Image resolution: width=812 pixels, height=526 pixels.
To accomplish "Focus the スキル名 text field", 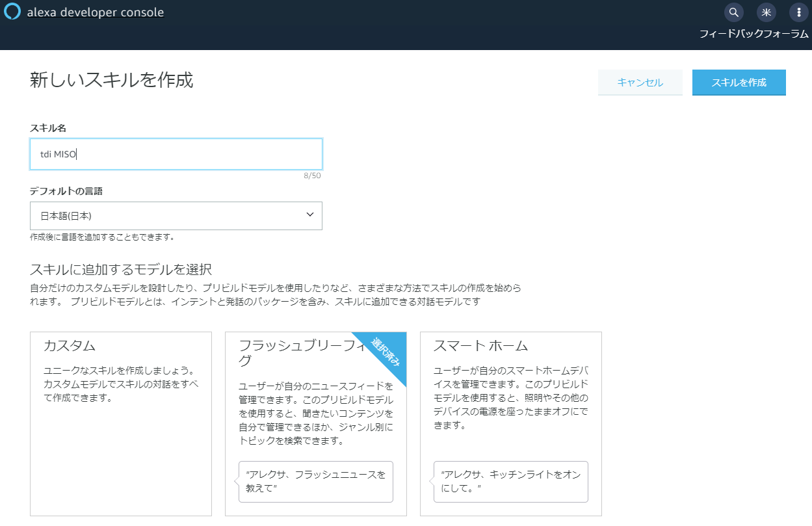I will coord(176,154).
